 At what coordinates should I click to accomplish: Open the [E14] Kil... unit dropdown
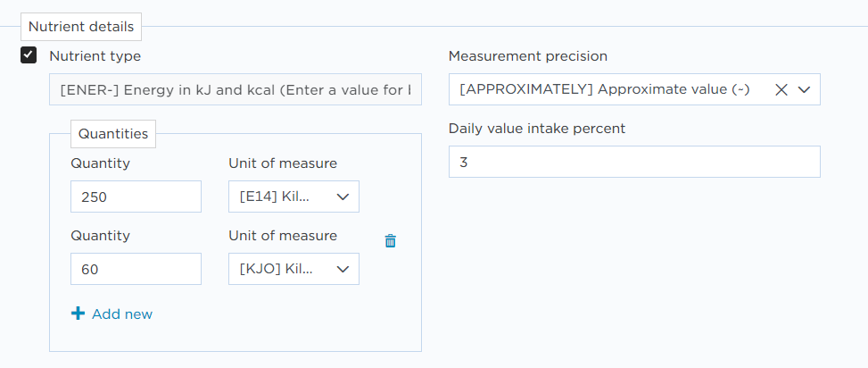(x=293, y=197)
